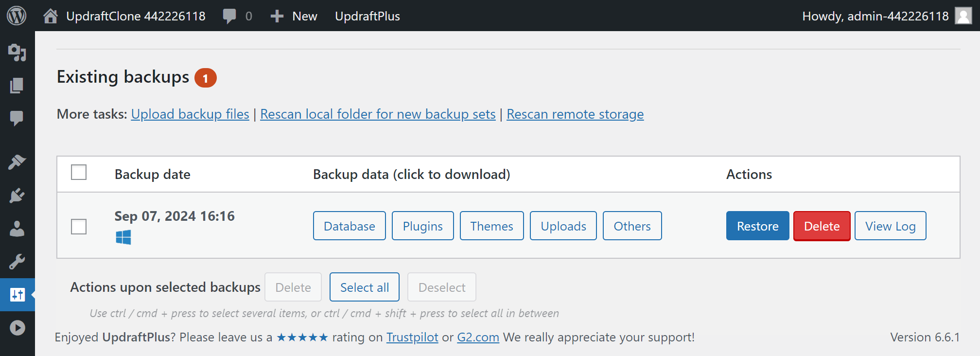This screenshot has height=356, width=980.
Task: Open Media library sidebar icon
Action: 17,53
